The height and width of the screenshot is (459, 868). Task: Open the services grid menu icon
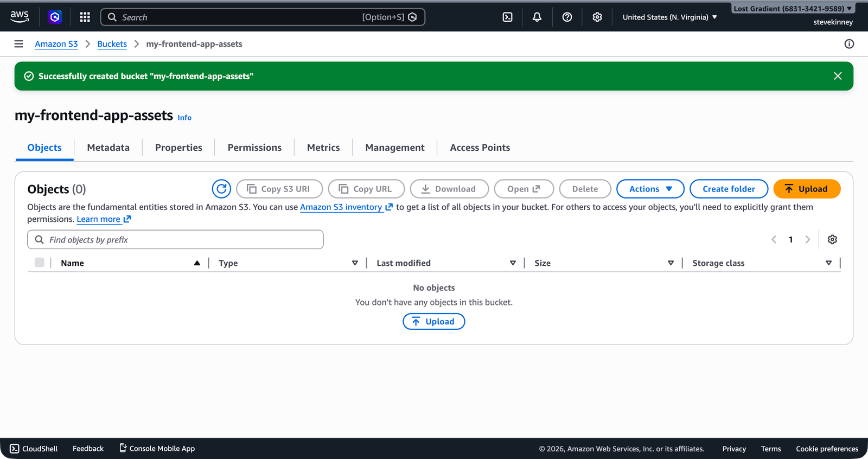point(85,17)
